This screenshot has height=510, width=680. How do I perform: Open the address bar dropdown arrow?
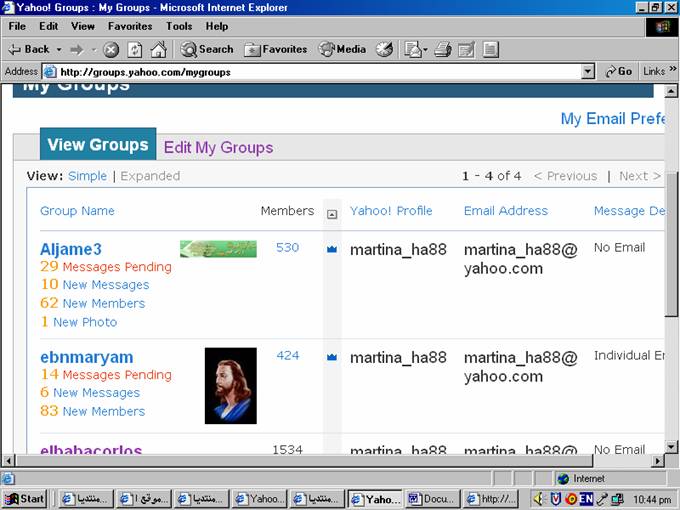[587, 72]
